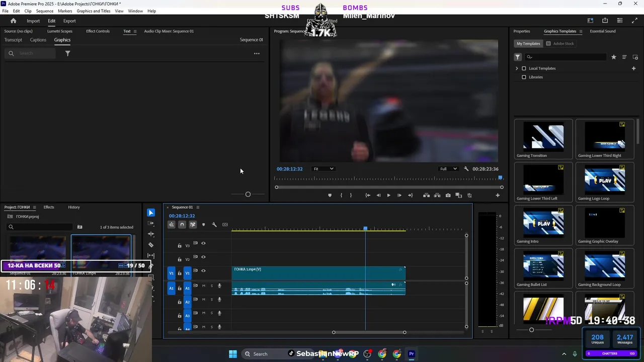The height and width of the screenshot is (362, 644).
Task: Export a frame with camera icon
Action: (x=448, y=195)
